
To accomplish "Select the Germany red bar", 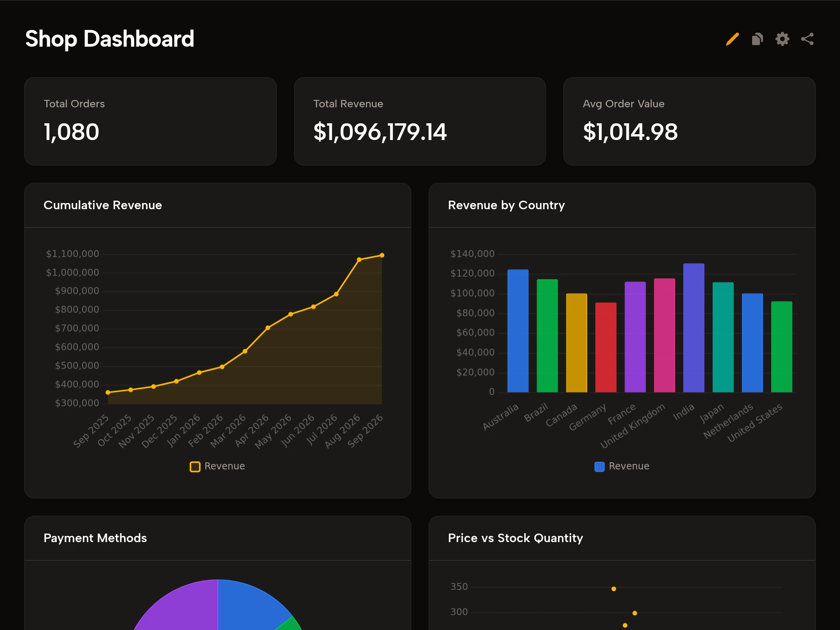I will click(606, 348).
